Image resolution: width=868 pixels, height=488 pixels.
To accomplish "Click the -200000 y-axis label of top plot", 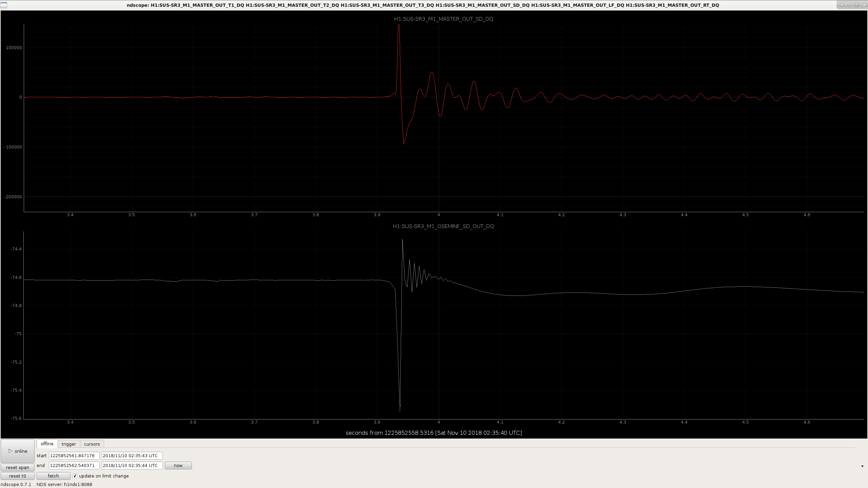I will [13, 197].
